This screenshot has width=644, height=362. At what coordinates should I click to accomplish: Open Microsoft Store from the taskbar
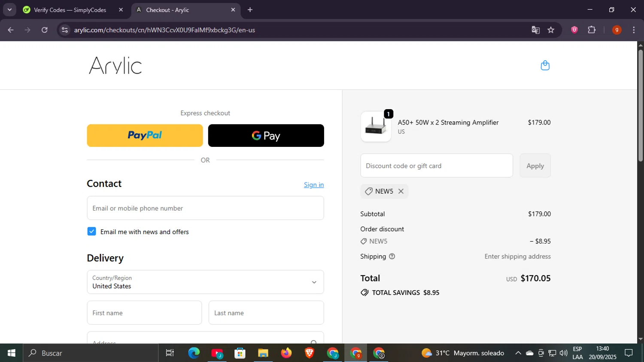[x=240, y=353]
